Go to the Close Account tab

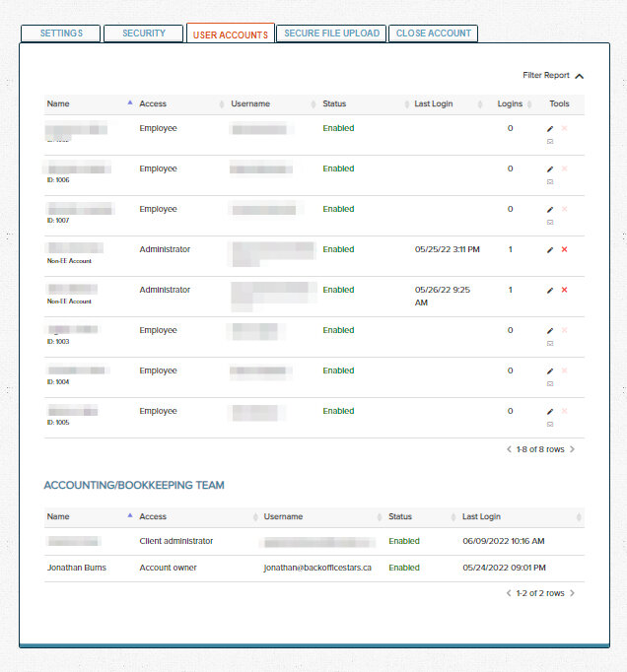pyautogui.click(x=433, y=34)
